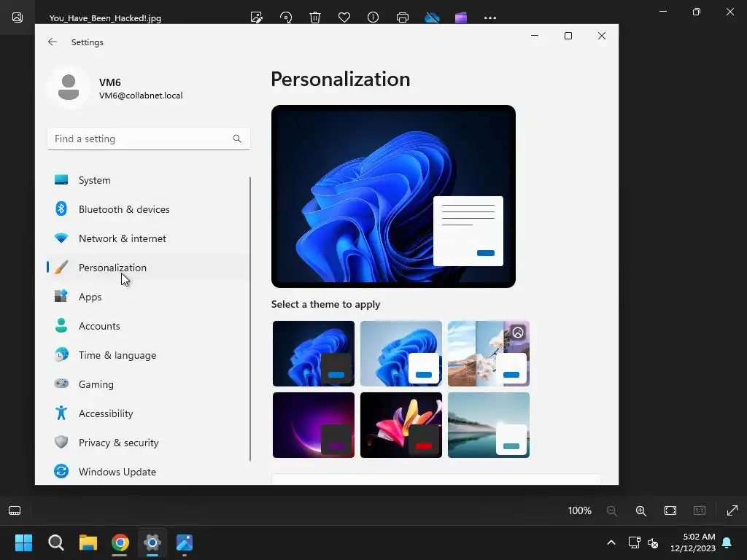Image resolution: width=747 pixels, height=560 pixels.
Task: Open file info in Photos toolbar
Action: tap(373, 17)
